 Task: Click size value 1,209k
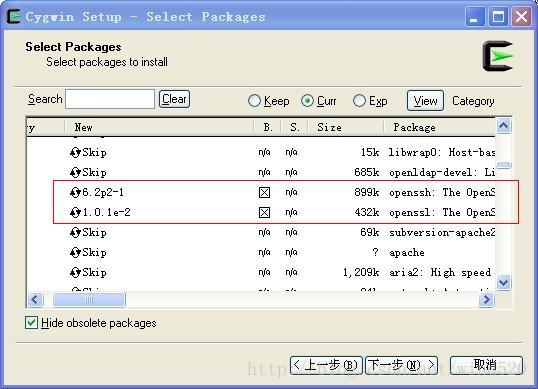click(361, 273)
